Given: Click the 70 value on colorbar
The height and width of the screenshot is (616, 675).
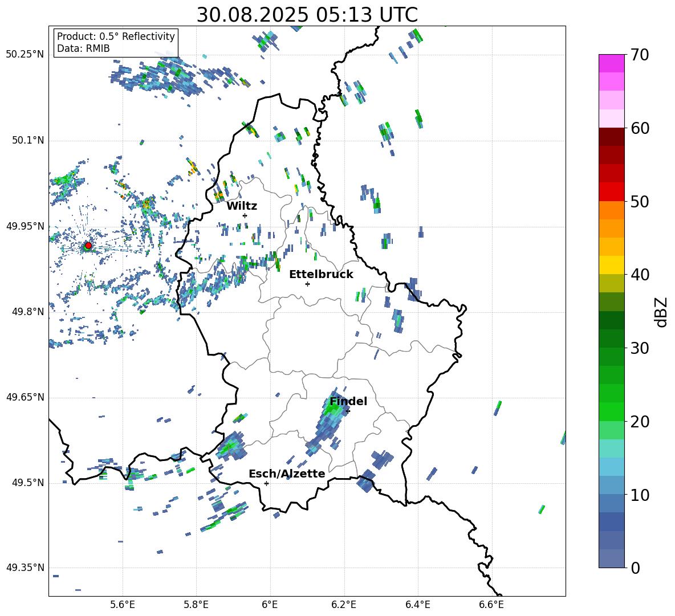Looking at the screenshot, I should click(x=640, y=55).
